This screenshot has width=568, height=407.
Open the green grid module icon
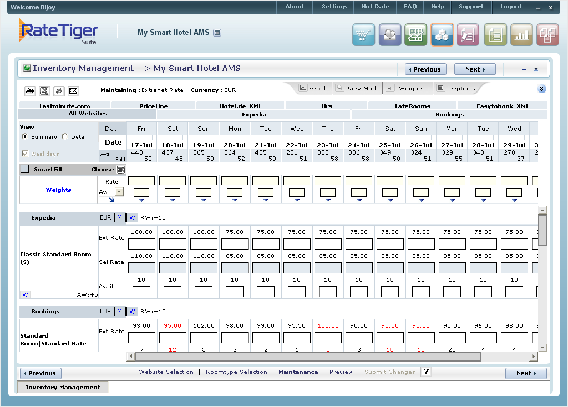tap(416, 35)
